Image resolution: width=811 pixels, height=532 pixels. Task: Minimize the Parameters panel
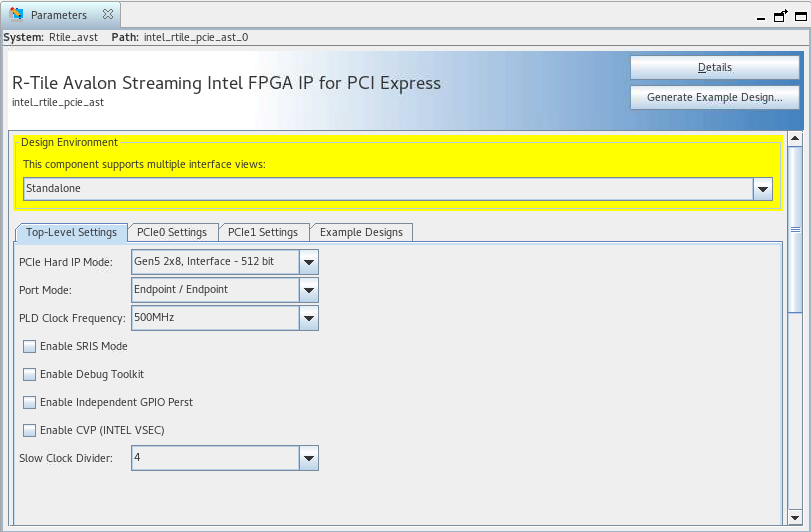point(760,18)
